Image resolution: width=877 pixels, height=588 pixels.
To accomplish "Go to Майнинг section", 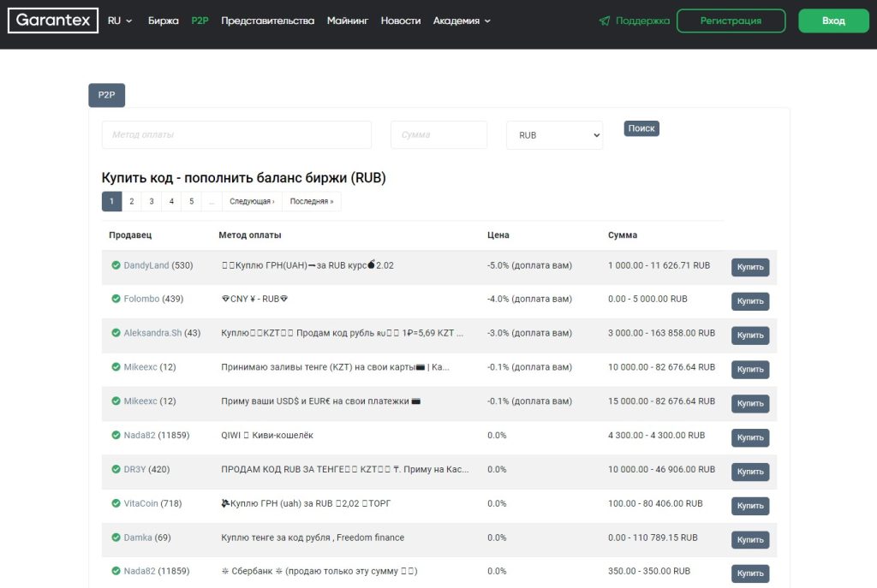I will [x=348, y=21].
